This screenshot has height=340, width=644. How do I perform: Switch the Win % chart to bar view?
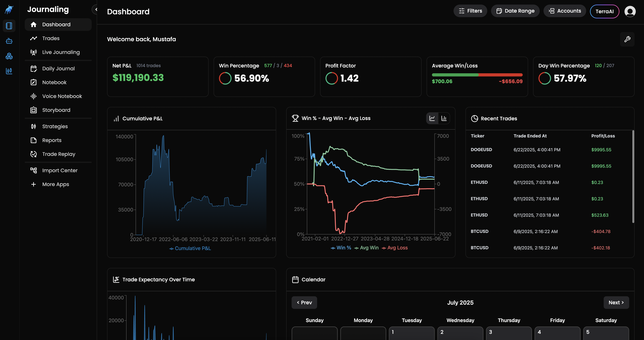click(x=444, y=118)
